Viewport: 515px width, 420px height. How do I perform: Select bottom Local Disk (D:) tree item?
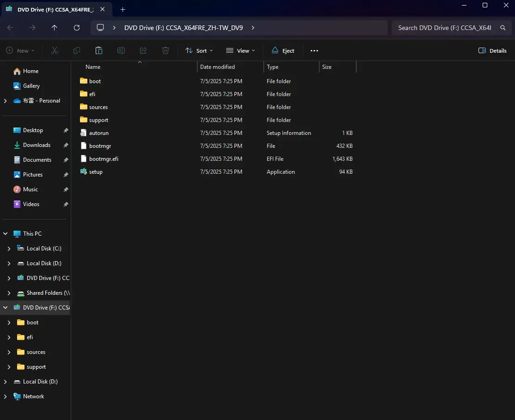(x=40, y=382)
